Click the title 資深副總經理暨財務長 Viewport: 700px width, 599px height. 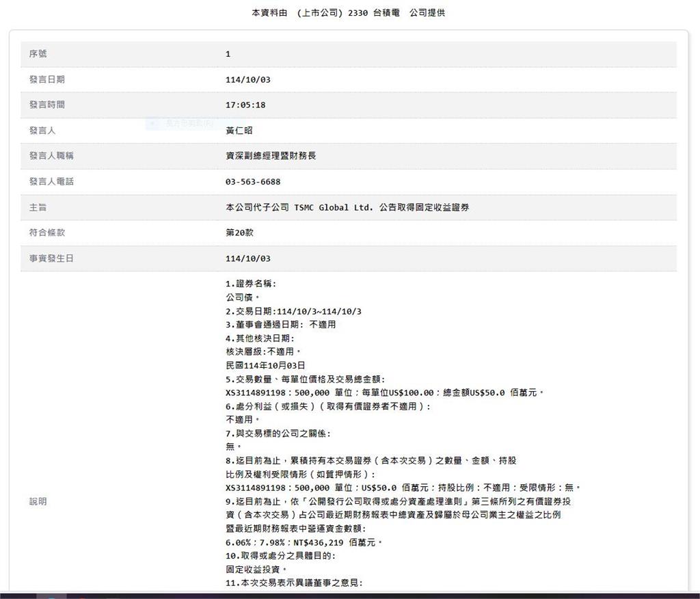[271, 156]
